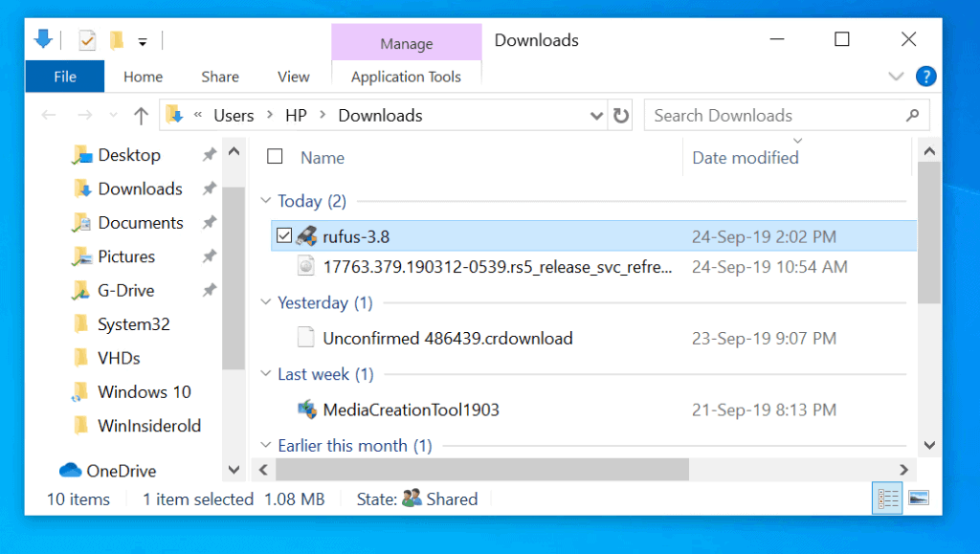Open G-Drive in the navigation pane
The image size is (980, 554).
(125, 290)
